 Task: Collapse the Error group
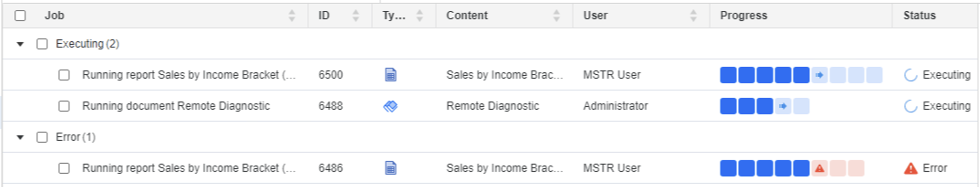tap(20, 137)
